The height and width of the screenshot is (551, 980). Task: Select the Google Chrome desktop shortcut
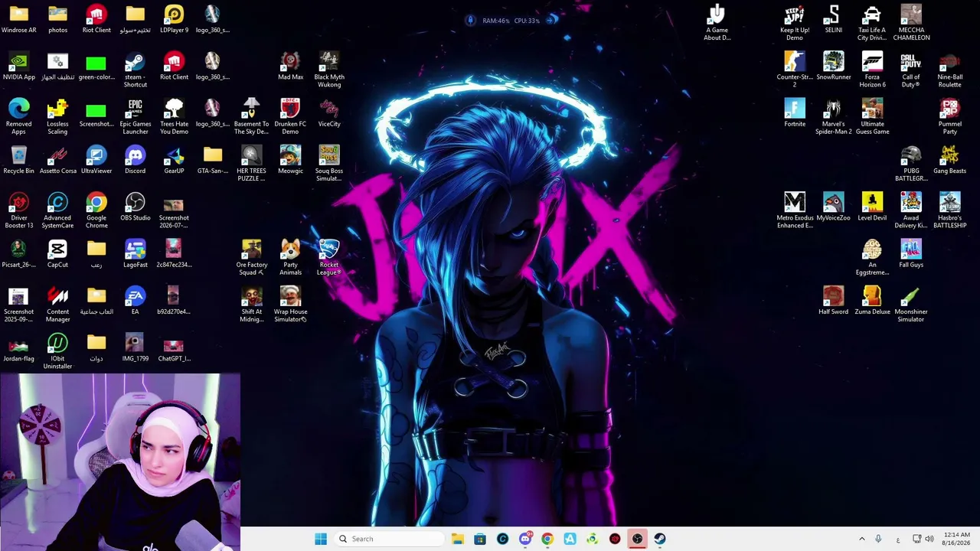click(96, 210)
